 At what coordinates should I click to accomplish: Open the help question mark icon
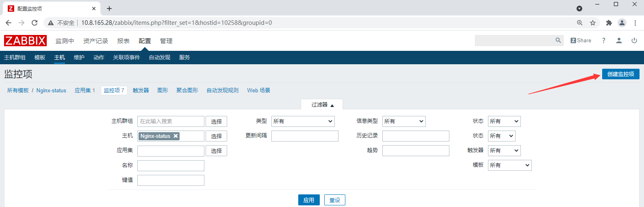[x=604, y=40]
